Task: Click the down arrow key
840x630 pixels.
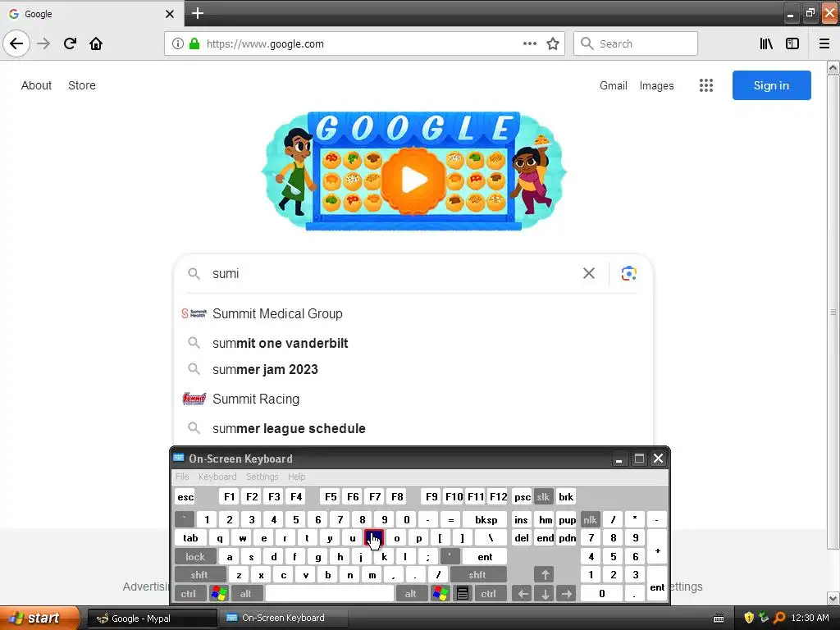Action: (x=545, y=594)
